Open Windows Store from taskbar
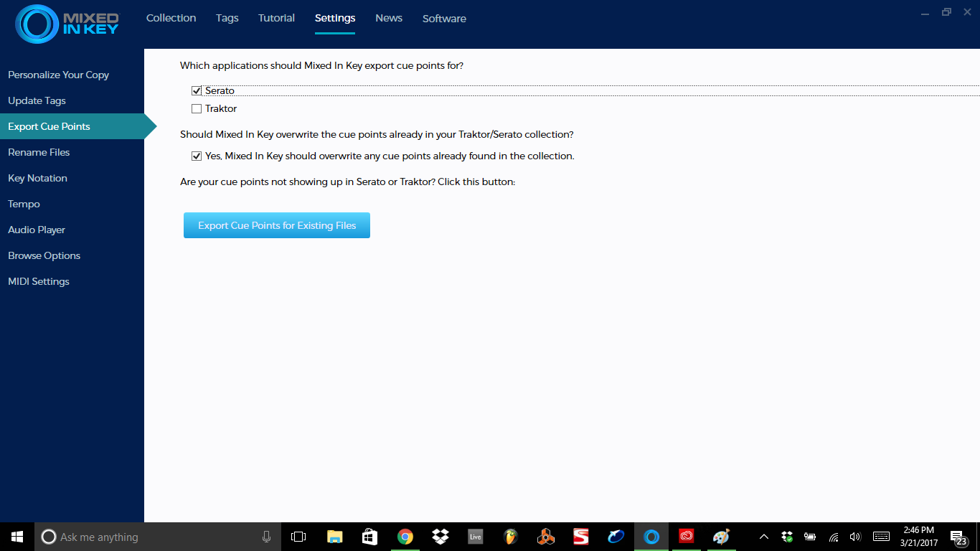The image size is (980, 551). point(369,537)
